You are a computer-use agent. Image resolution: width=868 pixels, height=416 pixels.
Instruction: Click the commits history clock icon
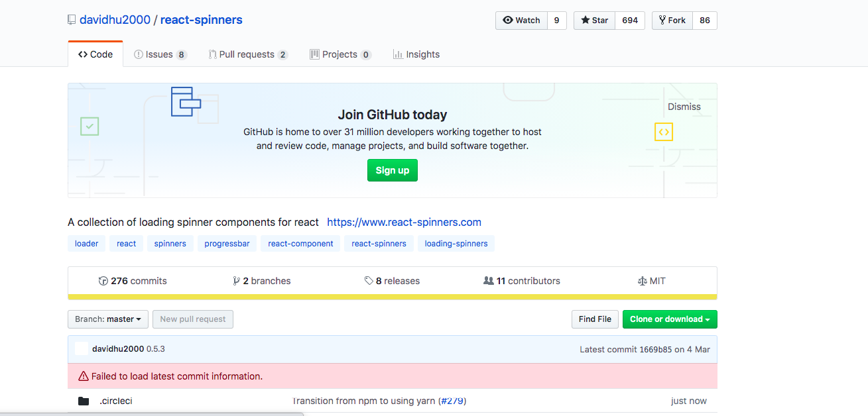tap(103, 281)
